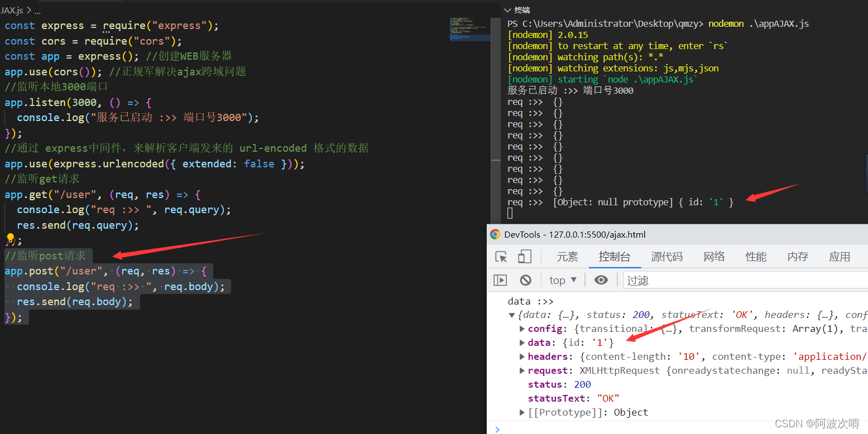The width and height of the screenshot is (868, 434).
Task: Click 'nodemon .\appAJAX.js' command in terminal
Action: click(759, 23)
